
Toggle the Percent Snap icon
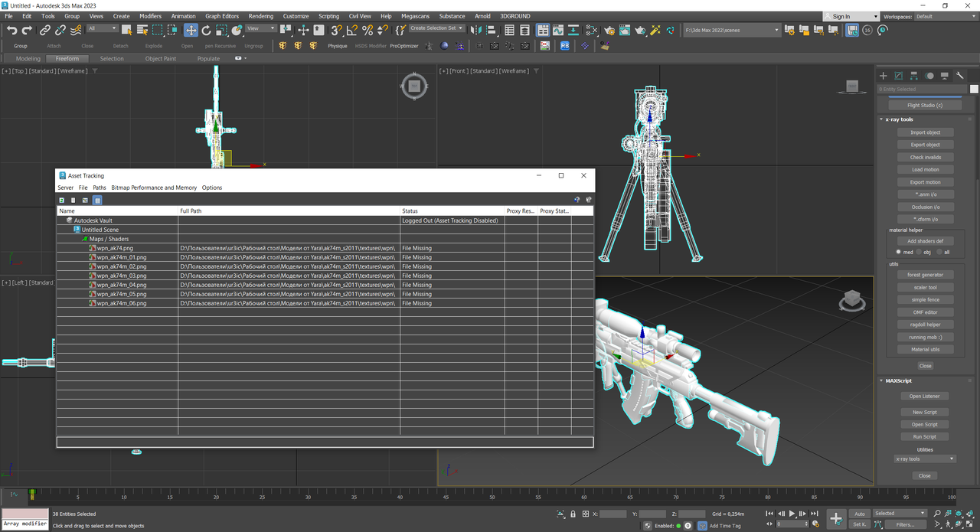[367, 30]
